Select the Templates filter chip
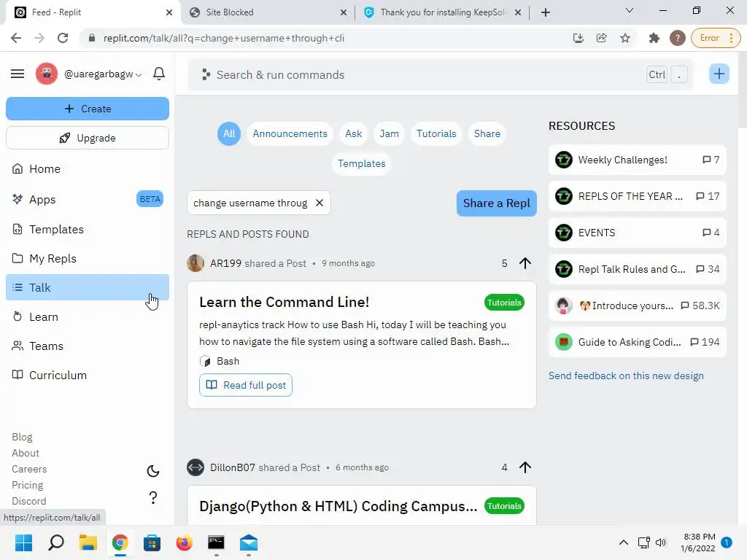The image size is (747, 560). (362, 164)
